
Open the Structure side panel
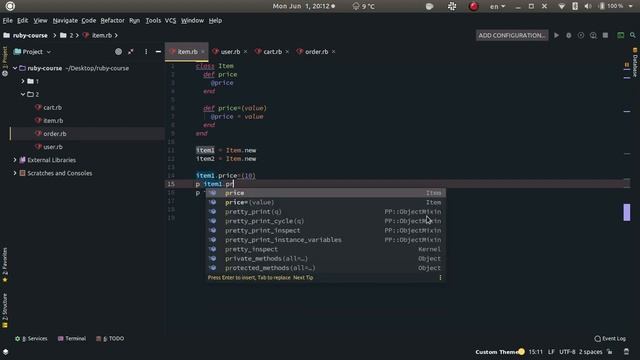pos(5,311)
